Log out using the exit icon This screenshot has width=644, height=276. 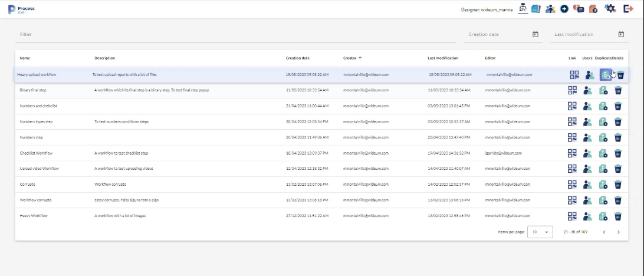point(628,8)
